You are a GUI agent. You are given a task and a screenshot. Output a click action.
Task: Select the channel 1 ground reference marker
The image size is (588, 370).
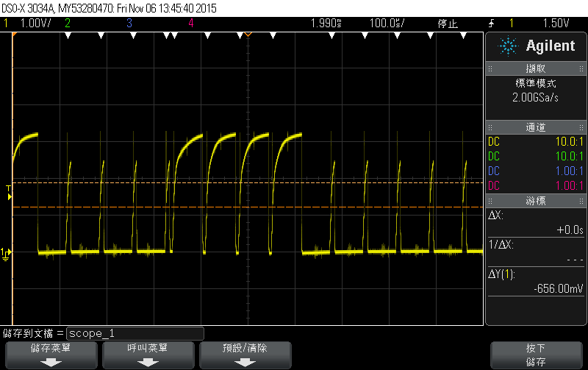6,254
